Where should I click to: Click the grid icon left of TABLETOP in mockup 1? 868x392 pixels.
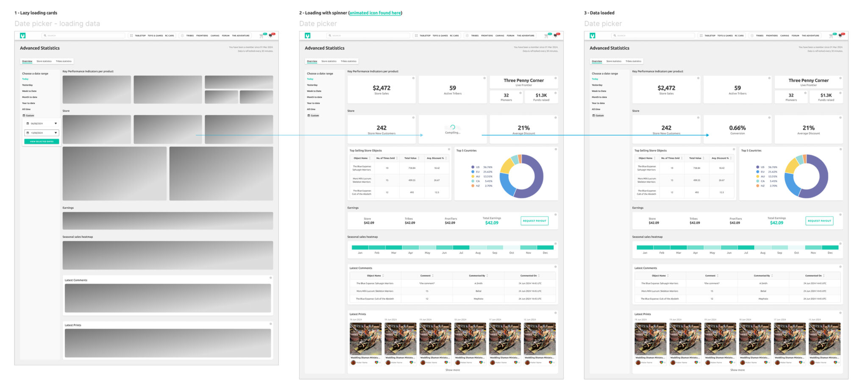pyautogui.click(x=131, y=36)
